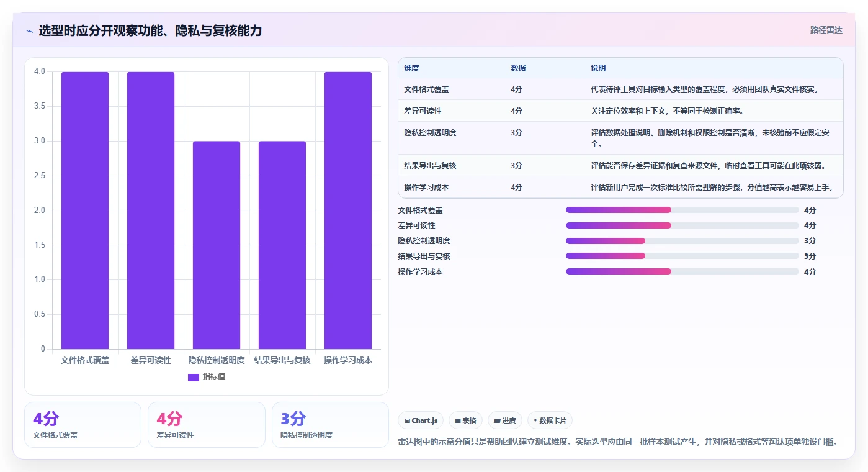The height and width of the screenshot is (472, 868).
Task: Click the 操作学习成本 chart bar
Action: 348,211
